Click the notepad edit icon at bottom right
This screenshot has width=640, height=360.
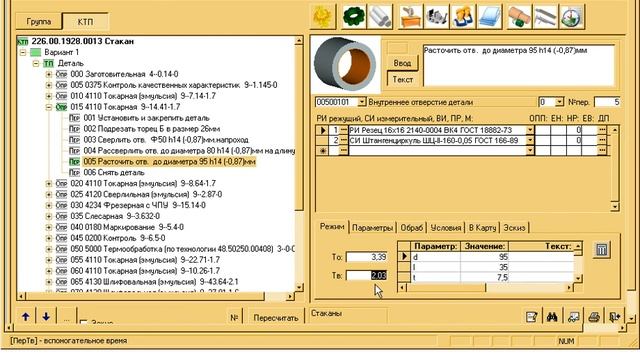click(531, 317)
